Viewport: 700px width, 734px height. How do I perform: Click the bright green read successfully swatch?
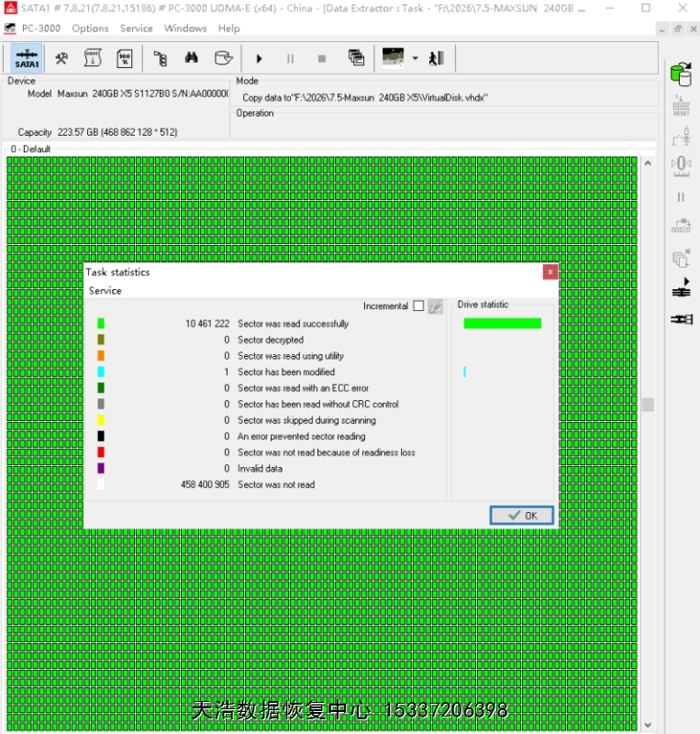(101, 324)
